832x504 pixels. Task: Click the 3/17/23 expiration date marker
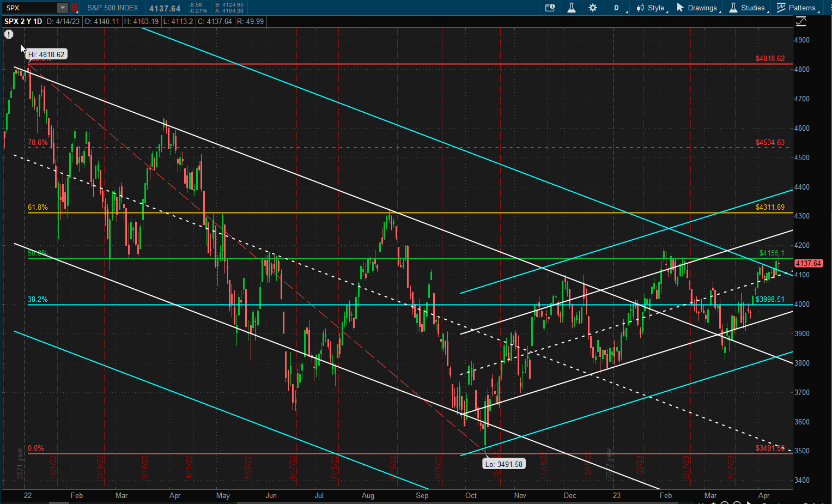pyautogui.click(x=731, y=467)
